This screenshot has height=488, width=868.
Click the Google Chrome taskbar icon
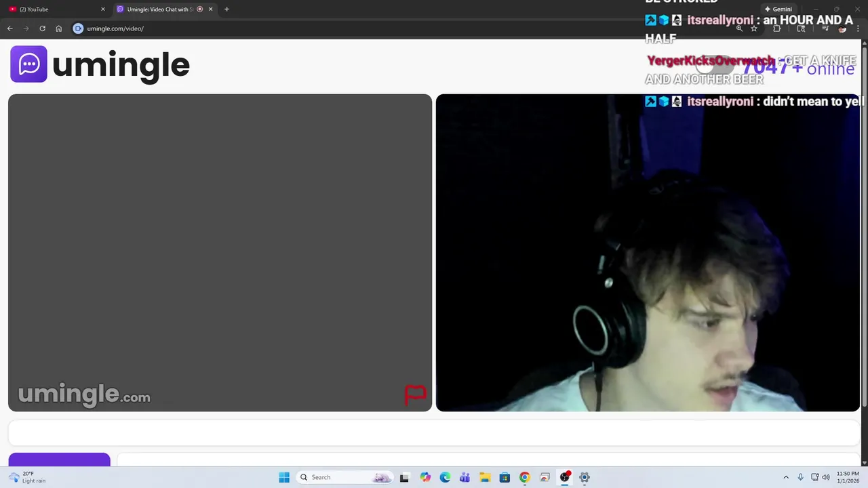524,477
